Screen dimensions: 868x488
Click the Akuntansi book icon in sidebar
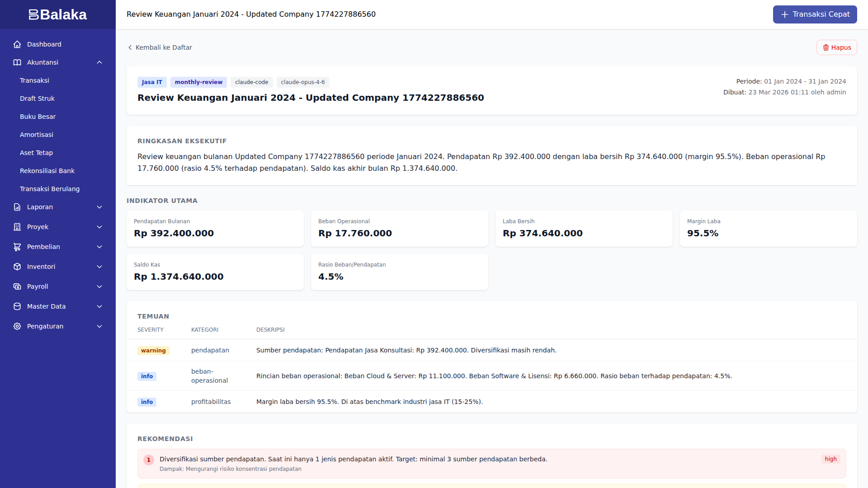(17, 62)
